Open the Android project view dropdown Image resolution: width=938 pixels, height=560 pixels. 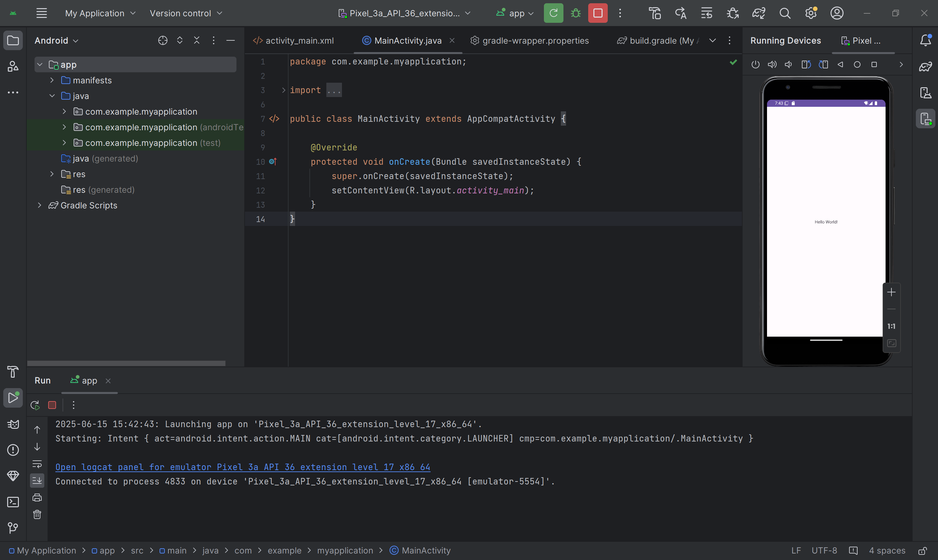click(x=56, y=41)
